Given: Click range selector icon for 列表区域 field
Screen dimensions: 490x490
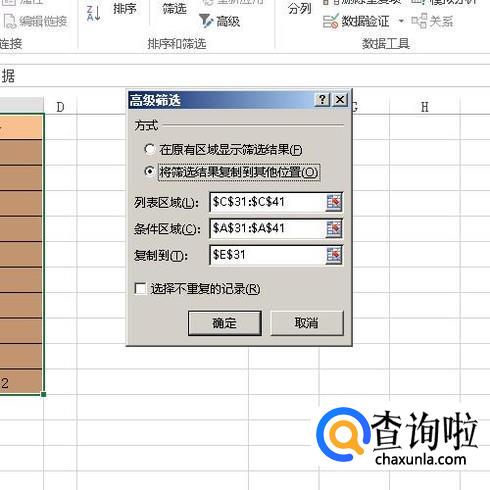Looking at the screenshot, I should 334,202.
